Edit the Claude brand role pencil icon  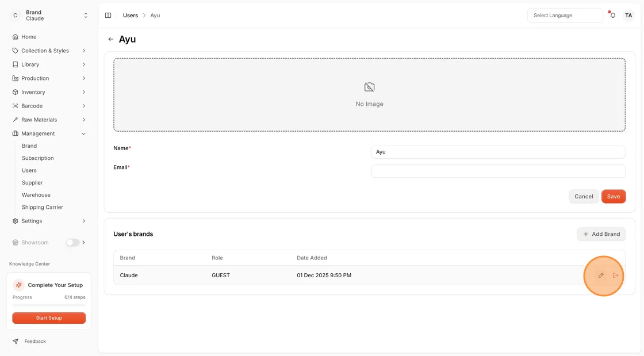(601, 275)
